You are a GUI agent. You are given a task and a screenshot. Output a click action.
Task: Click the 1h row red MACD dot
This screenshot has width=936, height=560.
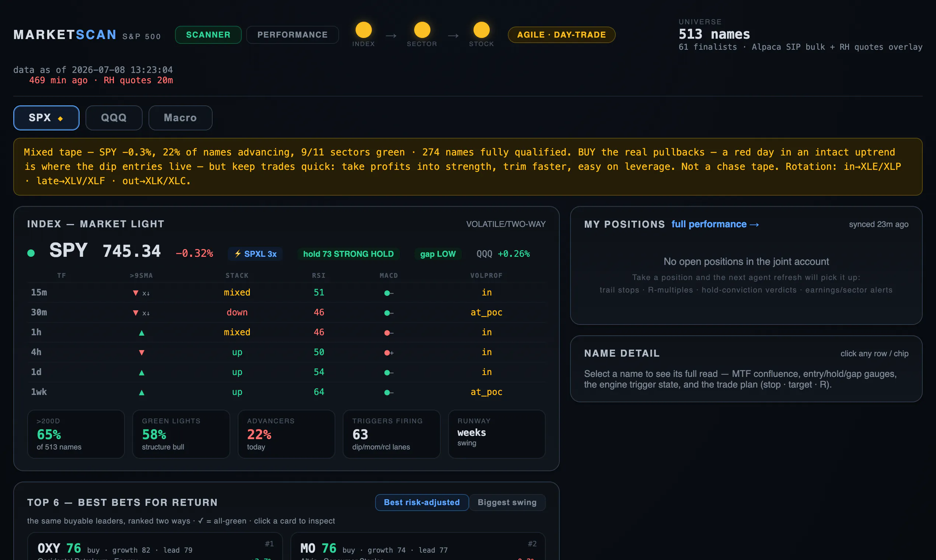click(x=387, y=333)
